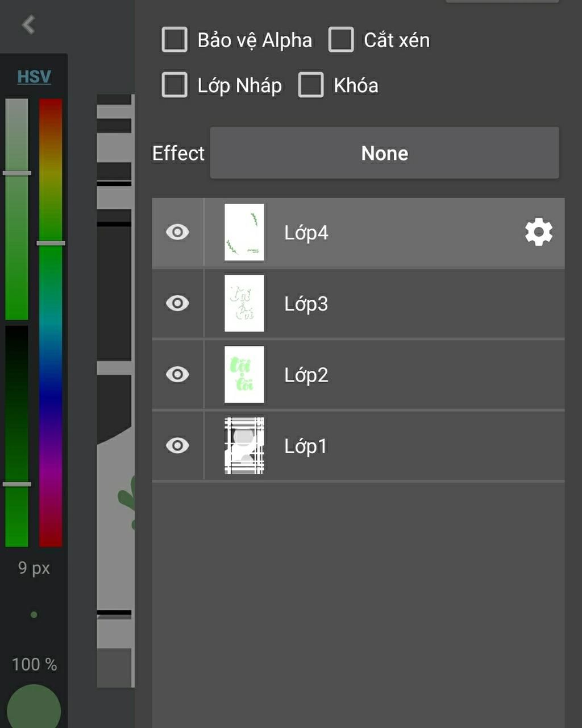
Task: Select the Lớp1 layer row name
Action: coord(306,446)
